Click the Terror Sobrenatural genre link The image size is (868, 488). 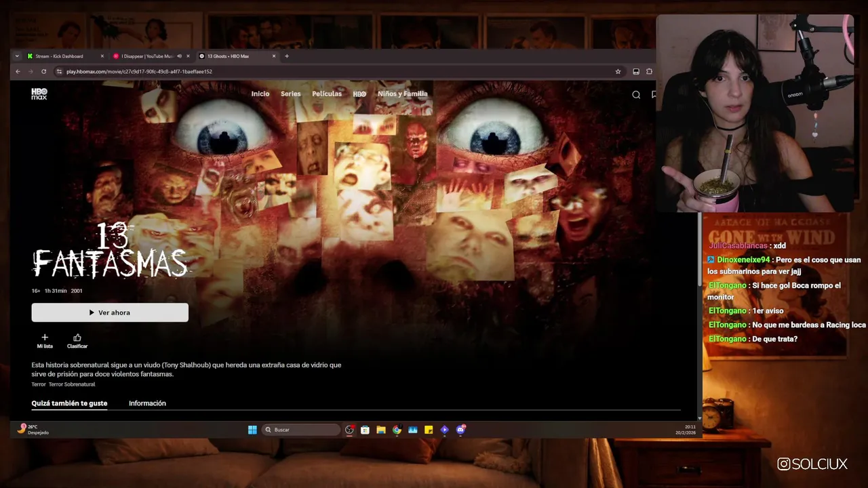coord(72,384)
